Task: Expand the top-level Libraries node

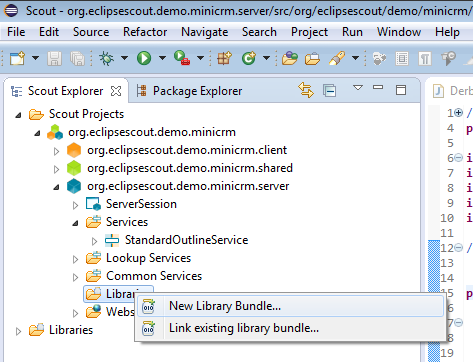Action: click(18, 331)
